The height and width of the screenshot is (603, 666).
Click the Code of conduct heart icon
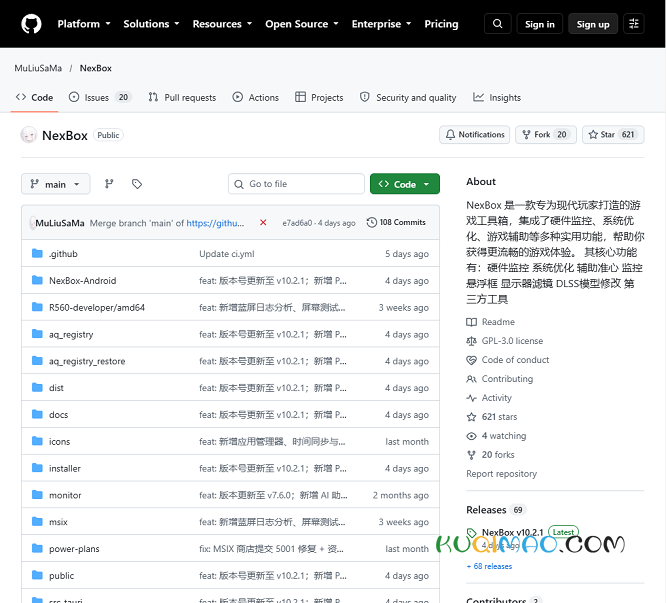[x=471, y=360]
